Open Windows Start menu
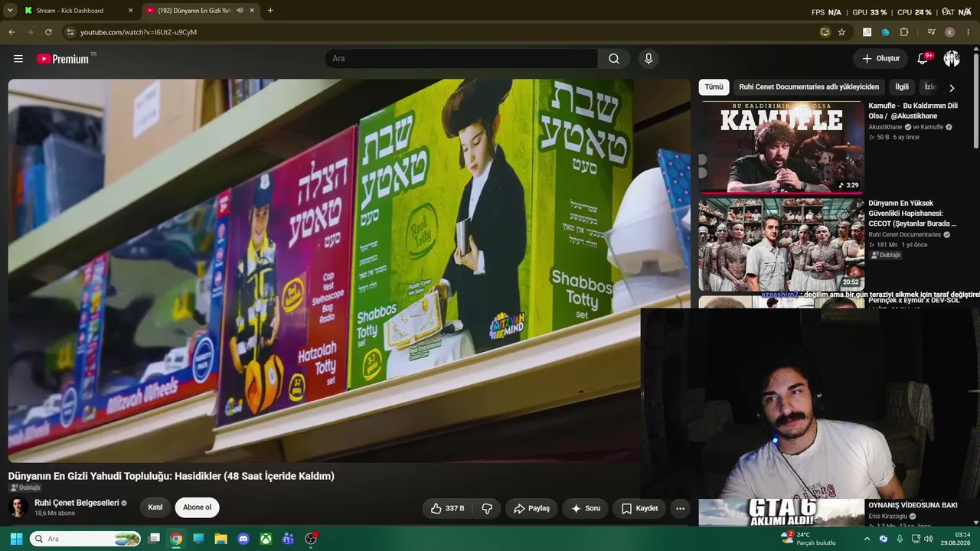This screenshot has height=551, width=980. [x=15, y=539]
